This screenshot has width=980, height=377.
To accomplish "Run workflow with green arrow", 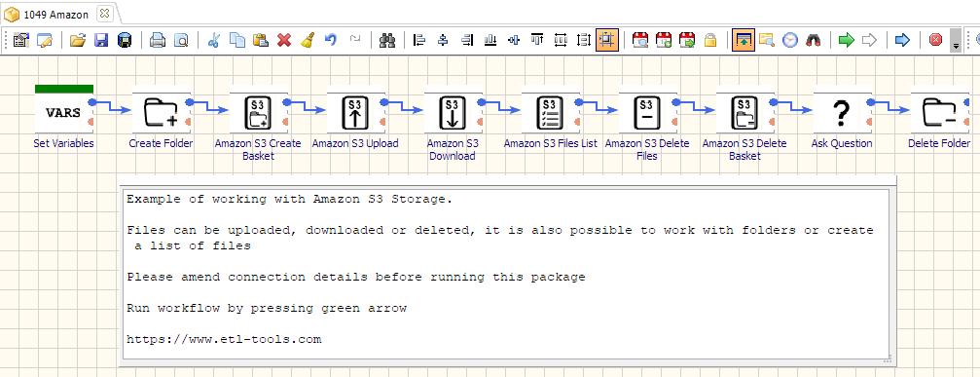I will 847,41.
